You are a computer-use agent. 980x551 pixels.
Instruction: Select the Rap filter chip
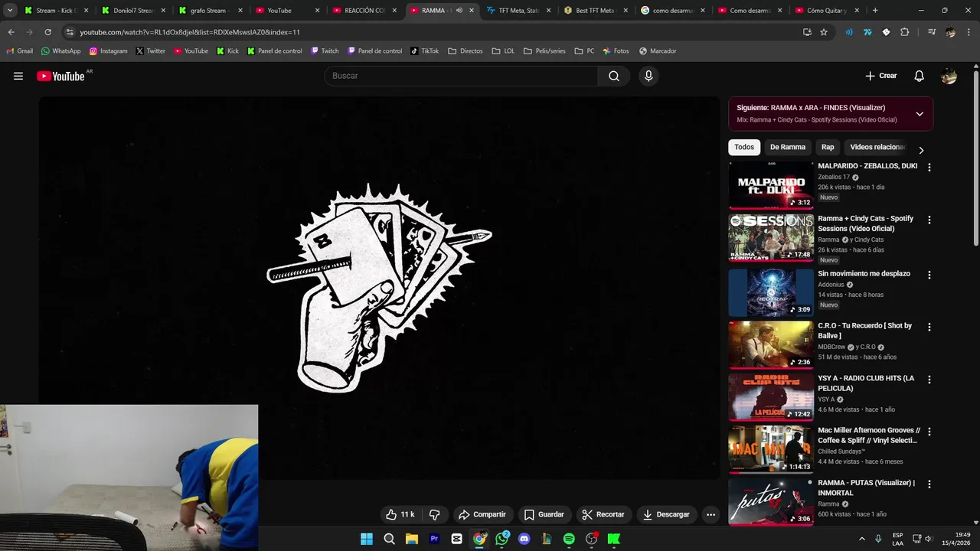828,147
